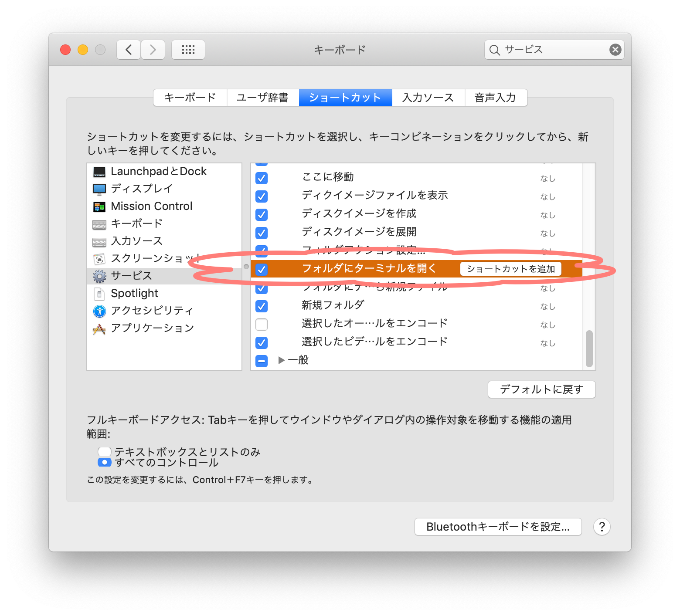
Task: Toggle the 一般 group mixed checkbox
Action: coord(262,361)
